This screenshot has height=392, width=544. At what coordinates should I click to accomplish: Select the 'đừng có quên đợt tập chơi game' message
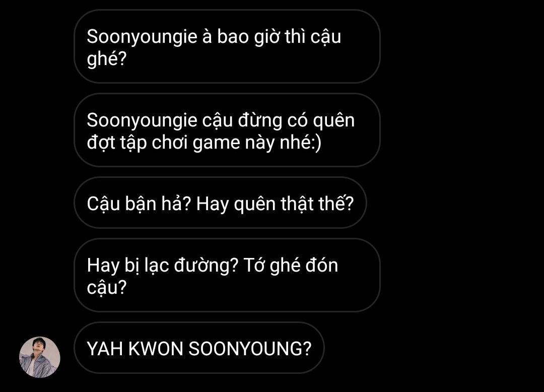coord(227,130)
